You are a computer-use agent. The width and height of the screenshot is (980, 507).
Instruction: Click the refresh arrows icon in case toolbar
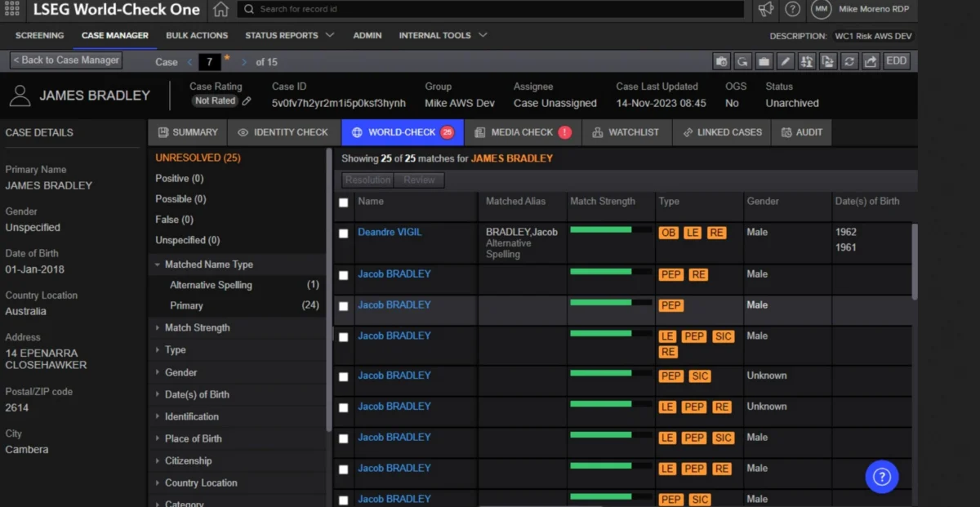(x=849, y=61)
